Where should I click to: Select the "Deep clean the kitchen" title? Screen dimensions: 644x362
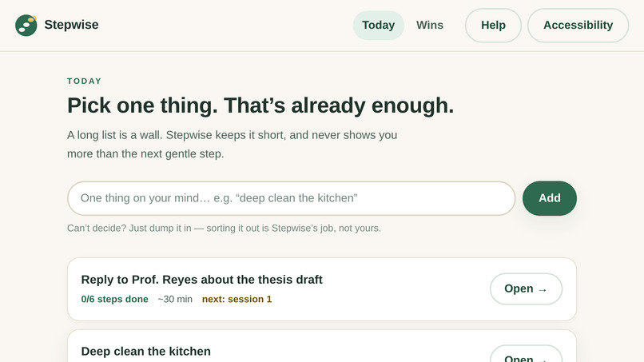pos(145,352)
